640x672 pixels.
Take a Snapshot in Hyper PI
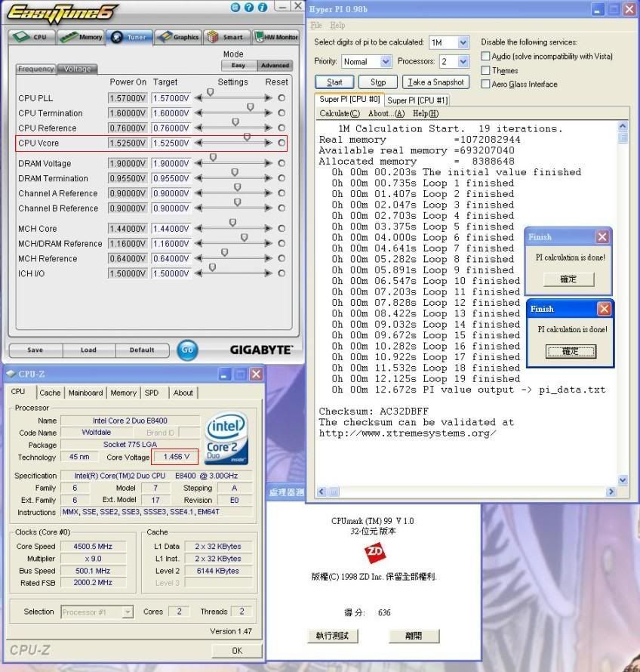point(435,82)
